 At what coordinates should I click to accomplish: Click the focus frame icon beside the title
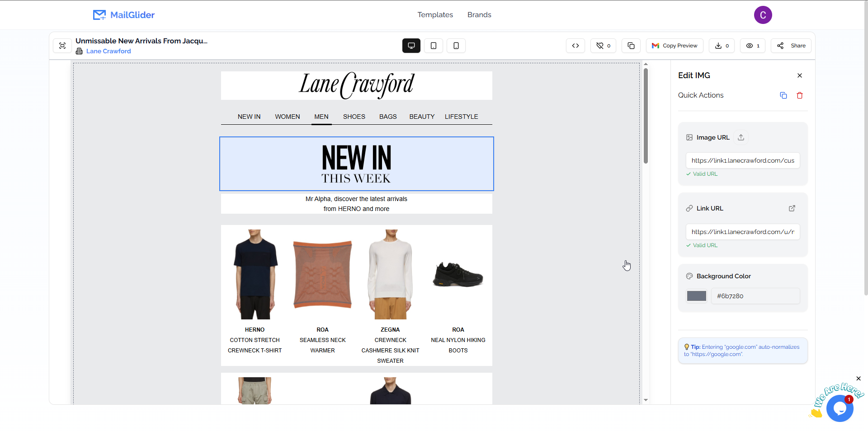click(62, 46)
